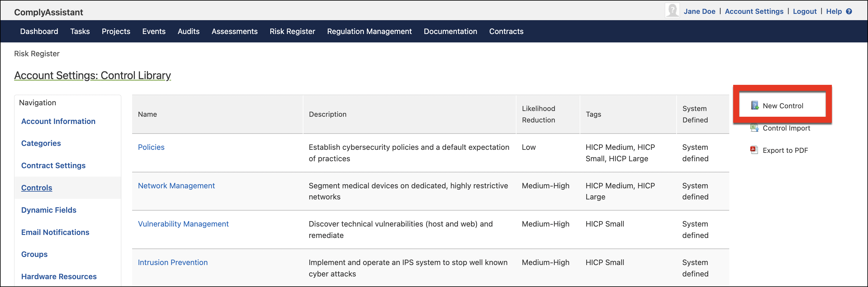Click the tags 'HICP Medium, HICP Large'

(x=620, y=191)
